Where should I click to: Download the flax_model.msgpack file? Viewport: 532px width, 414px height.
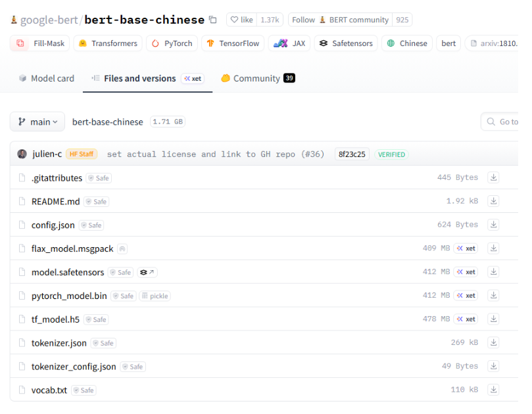[x=493, y=248]
